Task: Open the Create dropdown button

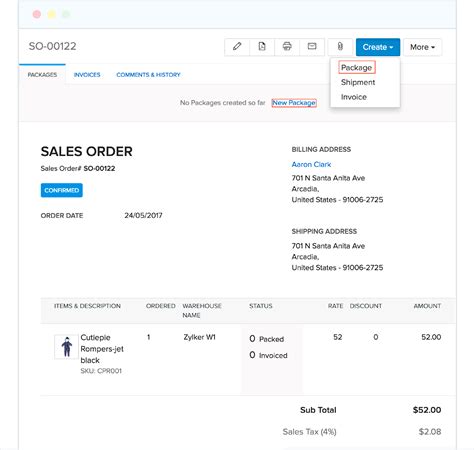Action: pos(378,47)
